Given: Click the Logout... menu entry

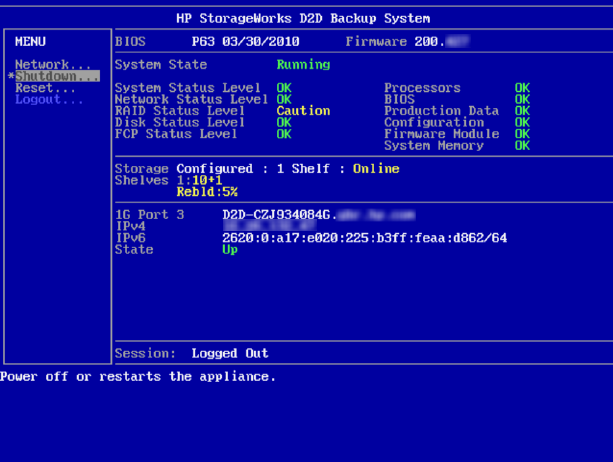Looking at the screenshot, I should (x=49, y=99).
